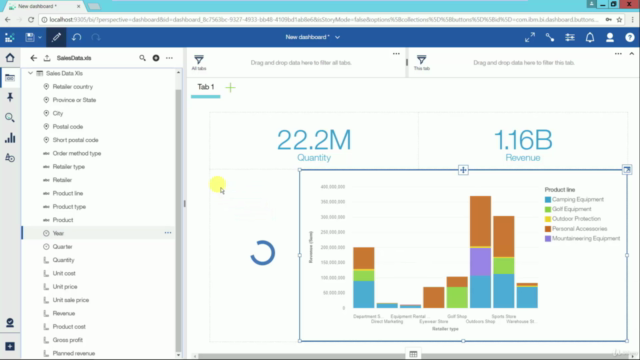Open the Widgets shapes icon
The height and width of the screenshot is (360, 640).
coord(10,158)
